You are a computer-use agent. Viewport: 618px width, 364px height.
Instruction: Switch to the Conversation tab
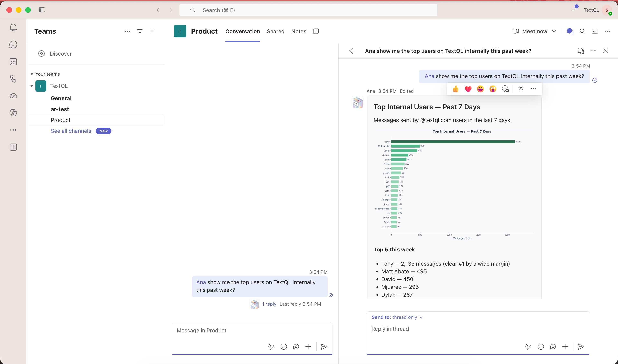point(243,31)
